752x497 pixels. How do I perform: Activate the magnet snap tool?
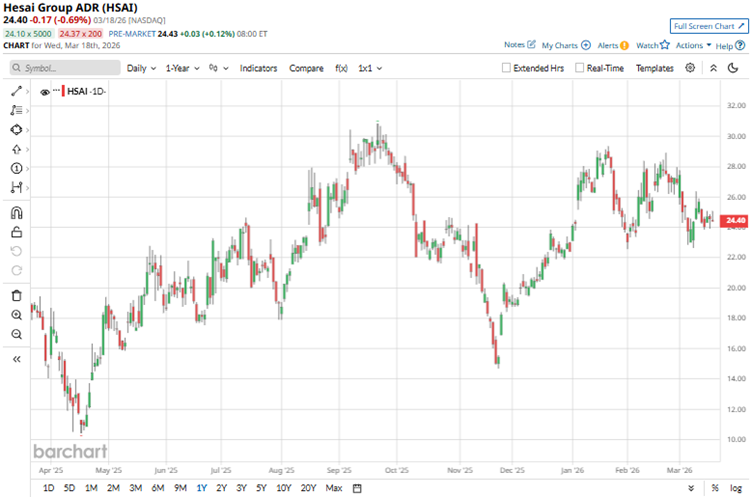point(16,212)
